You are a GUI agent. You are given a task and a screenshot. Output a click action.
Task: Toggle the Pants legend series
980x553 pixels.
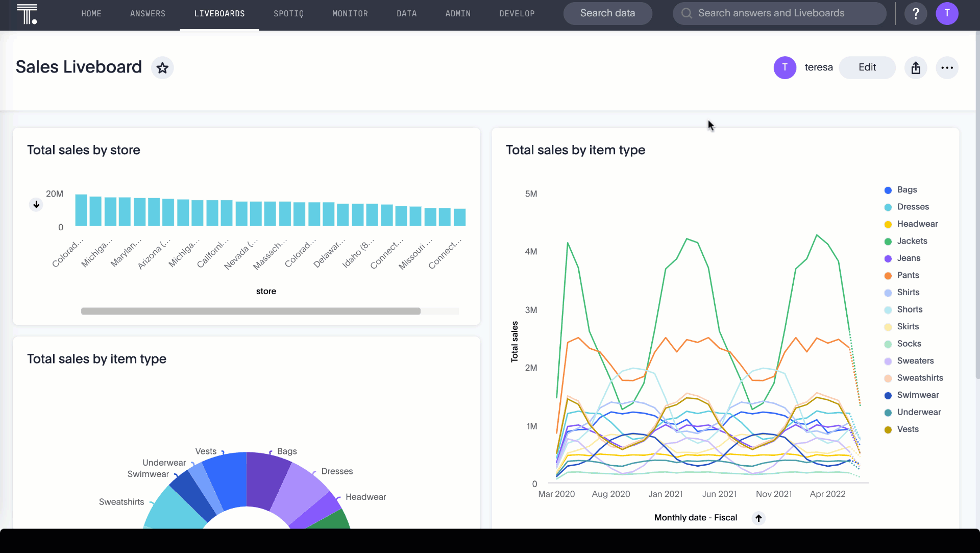(908, 275)
